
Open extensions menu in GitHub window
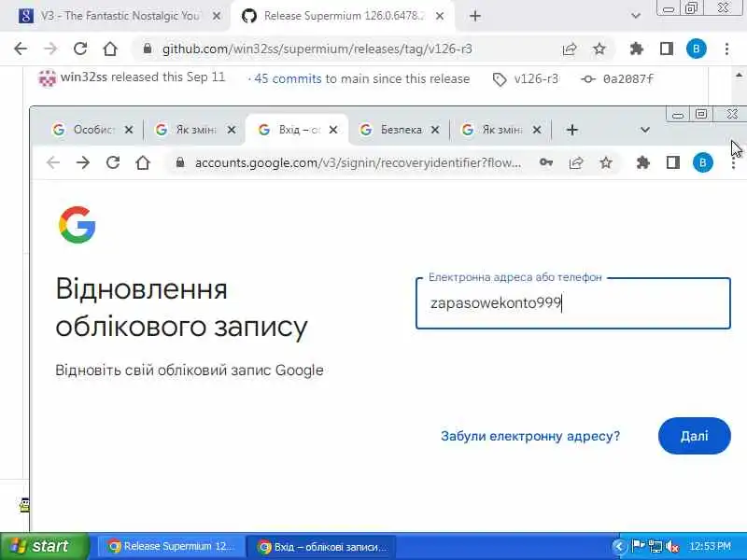637,49
